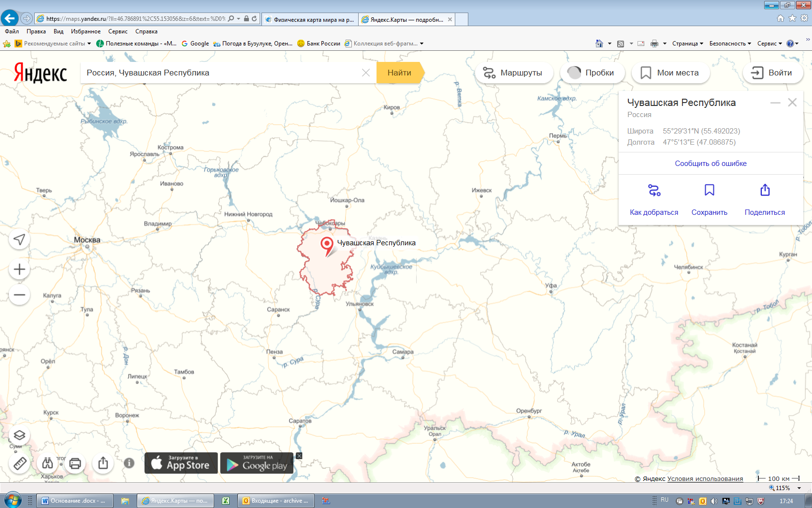
Task: Open Excel icon in taskbar
Action: (x=226, y=501)
